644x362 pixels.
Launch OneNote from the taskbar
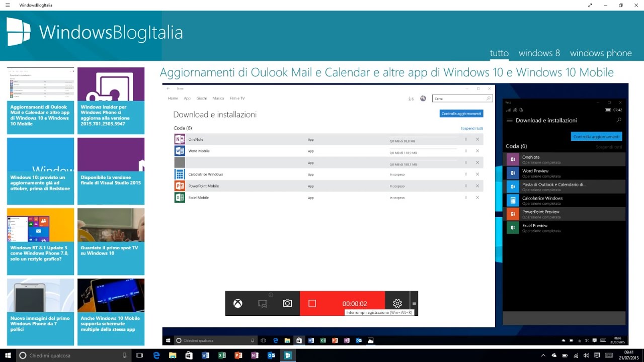(x=255, y=355)
